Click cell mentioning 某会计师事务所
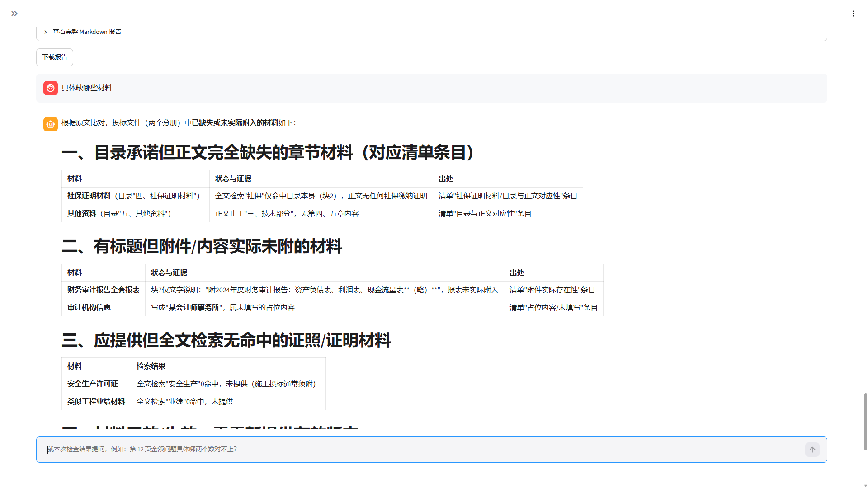The width and height of the screenshot is (868, 488). click(325, 308)
